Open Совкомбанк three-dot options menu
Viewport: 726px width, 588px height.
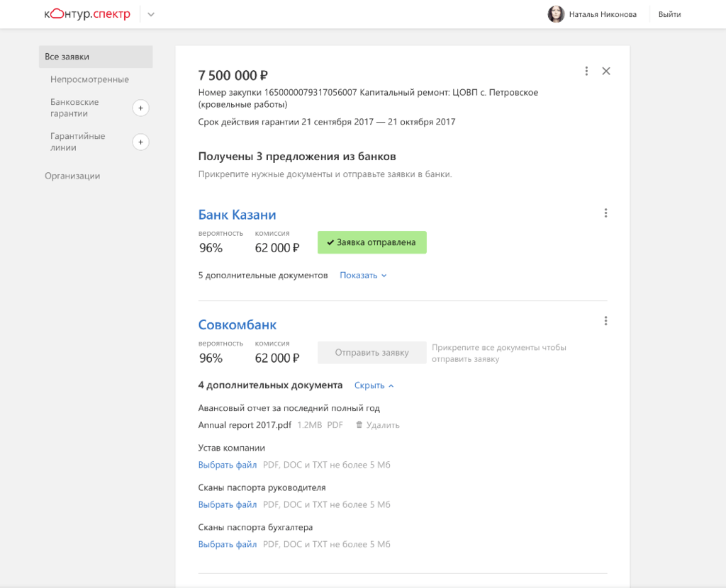click(x=605, y=321)
